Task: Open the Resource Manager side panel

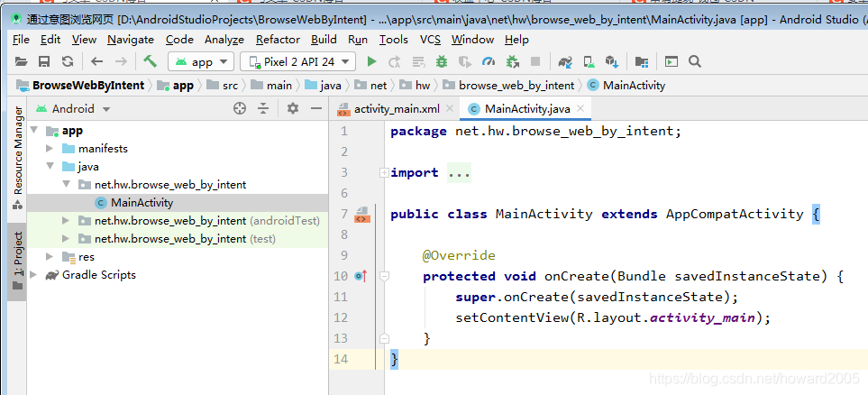Action: (x=18, y=157)
